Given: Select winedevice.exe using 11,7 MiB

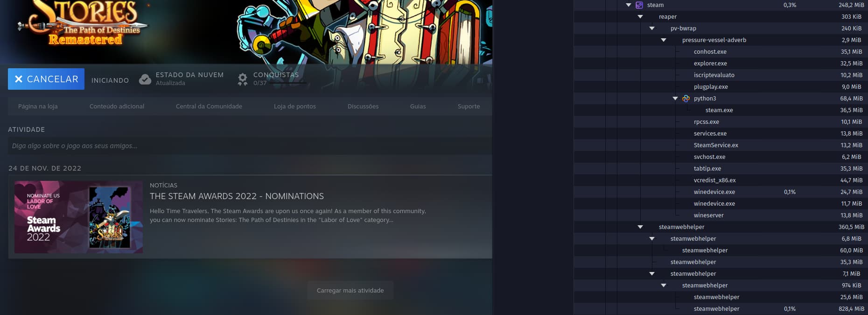Looking at the screenshot, I should coord(721,204).
